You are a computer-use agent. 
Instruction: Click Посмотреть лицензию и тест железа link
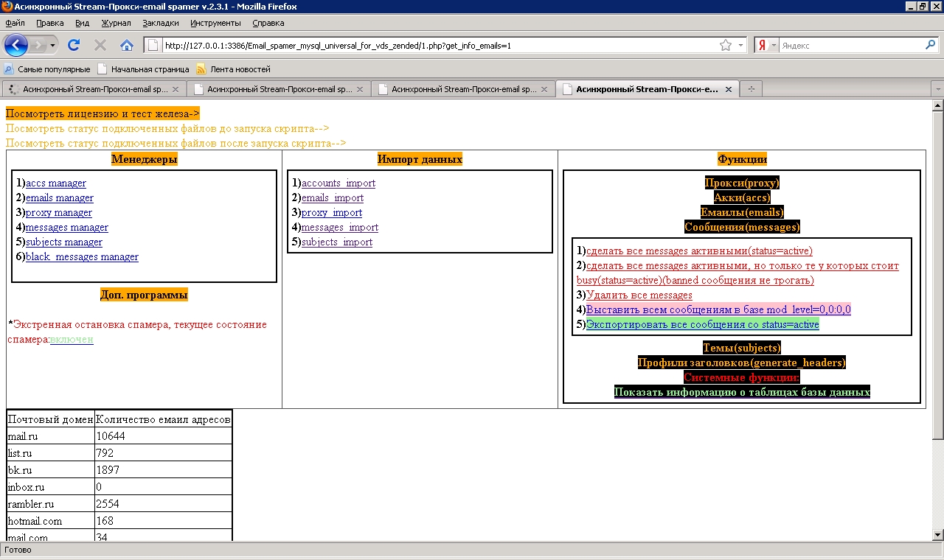pos(103,113)
